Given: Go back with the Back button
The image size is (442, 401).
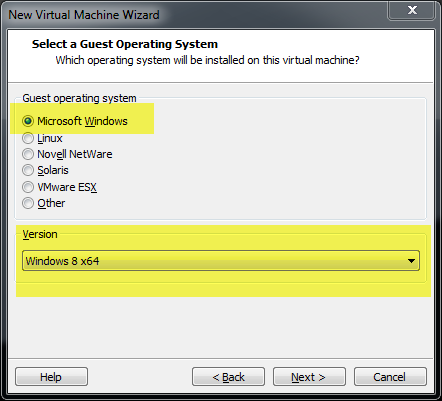Looking at the screenshot, I should point(228,377).
